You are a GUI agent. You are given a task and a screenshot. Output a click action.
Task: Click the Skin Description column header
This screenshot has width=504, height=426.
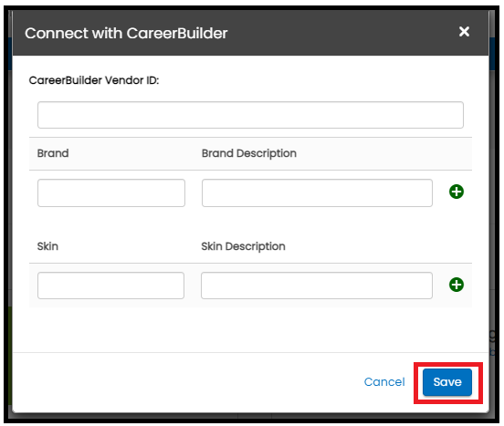tap(243, 246)
